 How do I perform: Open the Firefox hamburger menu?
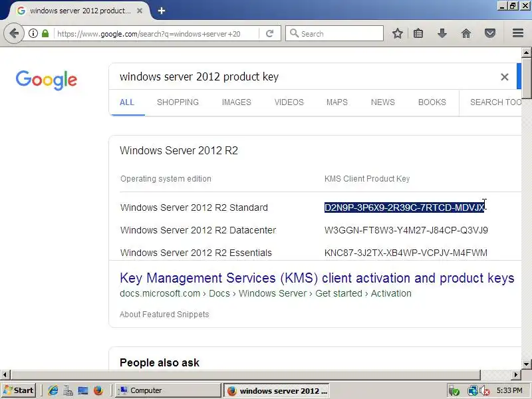(518, 33)
